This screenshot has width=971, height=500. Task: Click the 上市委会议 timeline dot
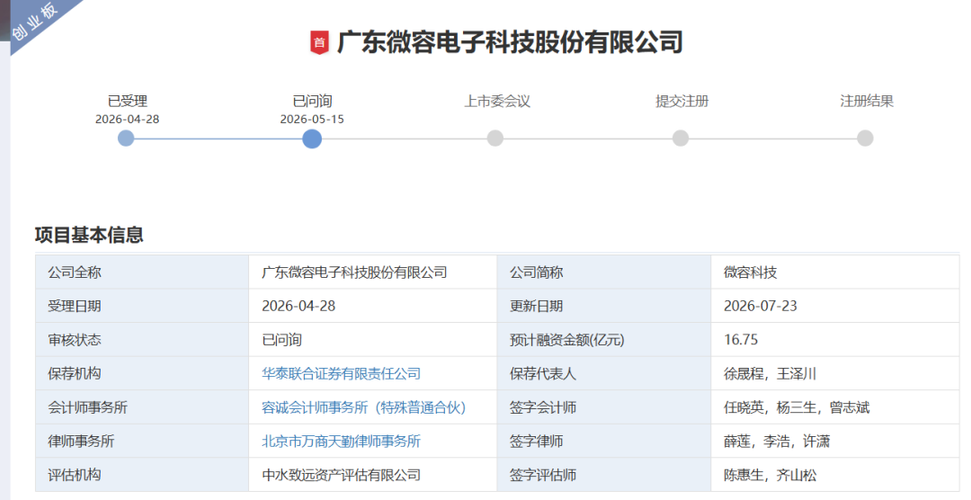[495, 138]
